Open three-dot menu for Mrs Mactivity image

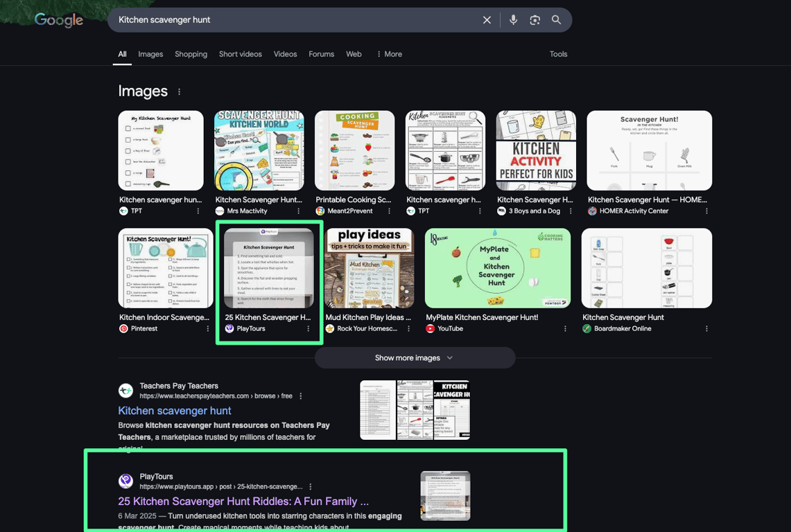click(x=299, y=211)
